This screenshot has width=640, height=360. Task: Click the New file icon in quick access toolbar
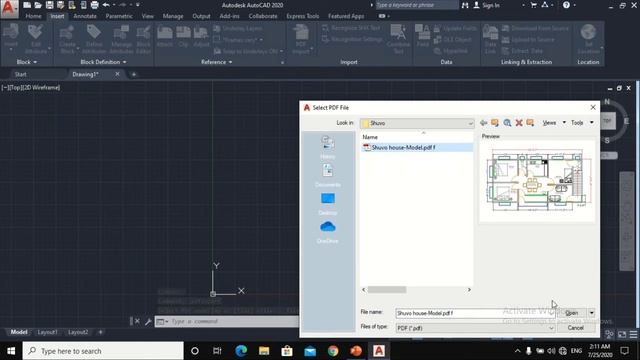tap(27, 5)
